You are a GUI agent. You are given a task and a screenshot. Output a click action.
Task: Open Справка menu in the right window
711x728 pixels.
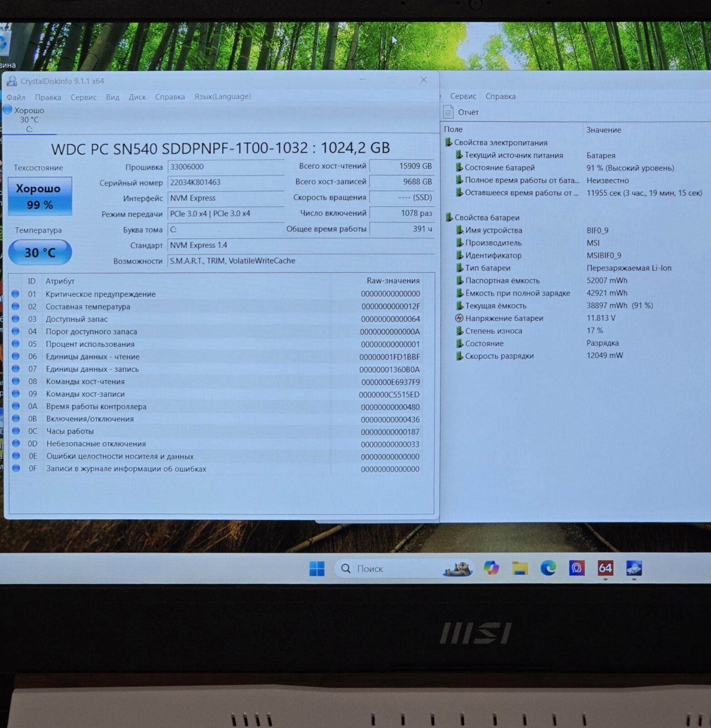[x=500, y=96]
